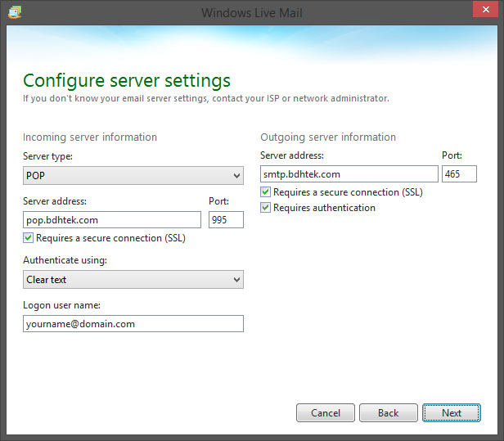Uncheck the Requires authentication checkbox
The height and width of the screenshot is (441, 504).
[x=266, y=208]
